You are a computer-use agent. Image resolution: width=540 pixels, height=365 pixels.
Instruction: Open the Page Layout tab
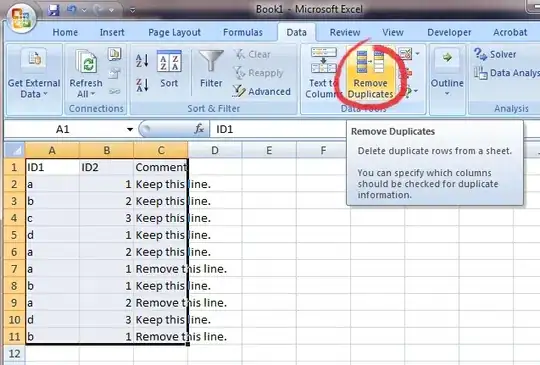coord(174,32)
